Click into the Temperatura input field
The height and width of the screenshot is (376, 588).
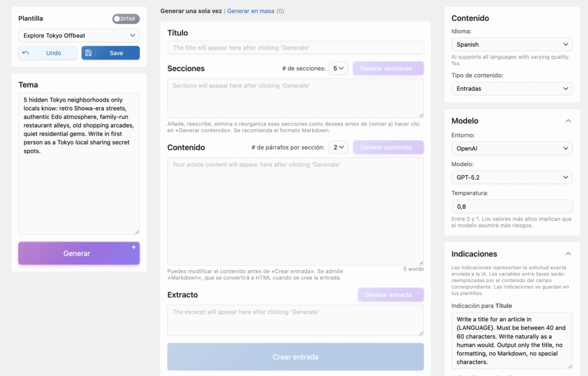[512, 206]
